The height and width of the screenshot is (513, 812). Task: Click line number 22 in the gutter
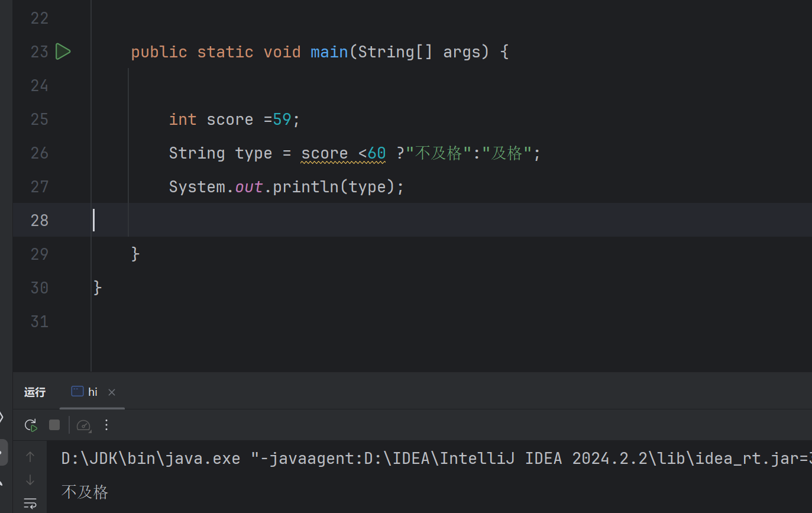(x=40, y=18)
